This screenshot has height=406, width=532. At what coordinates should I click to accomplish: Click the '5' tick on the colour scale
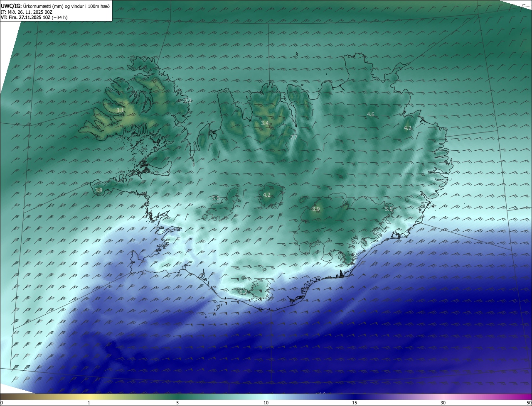(177, 403)
